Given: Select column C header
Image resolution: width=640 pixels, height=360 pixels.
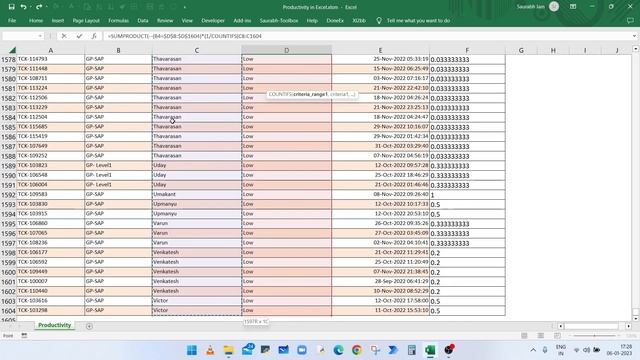Looking at the screenshot, I should 196,50.
